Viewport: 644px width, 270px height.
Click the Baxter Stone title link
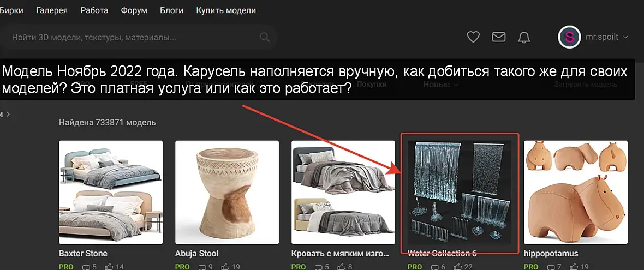(x=83, y=253)
